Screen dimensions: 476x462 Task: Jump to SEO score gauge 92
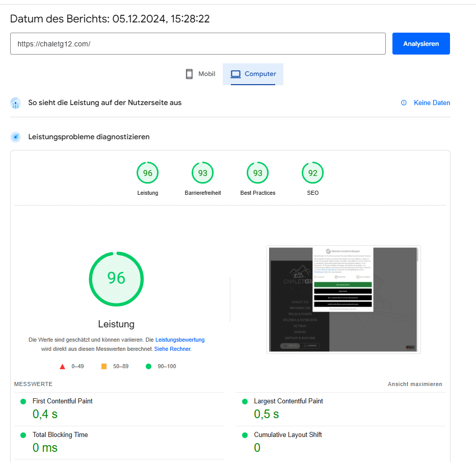[x=313, y=173]
